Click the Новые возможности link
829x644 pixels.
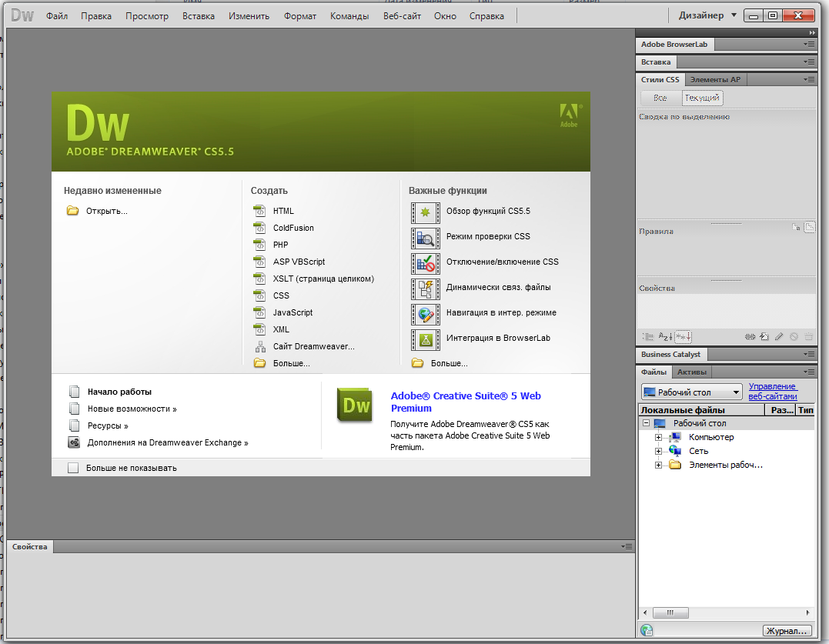132,409
